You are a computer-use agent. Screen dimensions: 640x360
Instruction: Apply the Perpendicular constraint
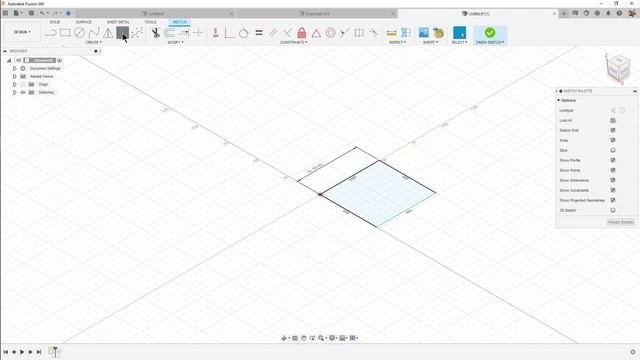pyautogui.click(x=287, y=33)
